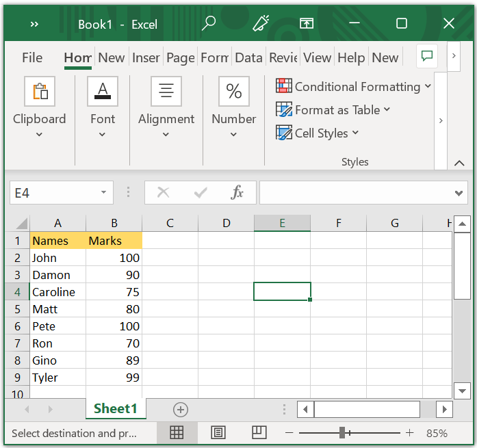Image resolution: width=477 pixels, height=448 pixels.
Task: Click the Number percent icon
Action: tap(234, 91)
